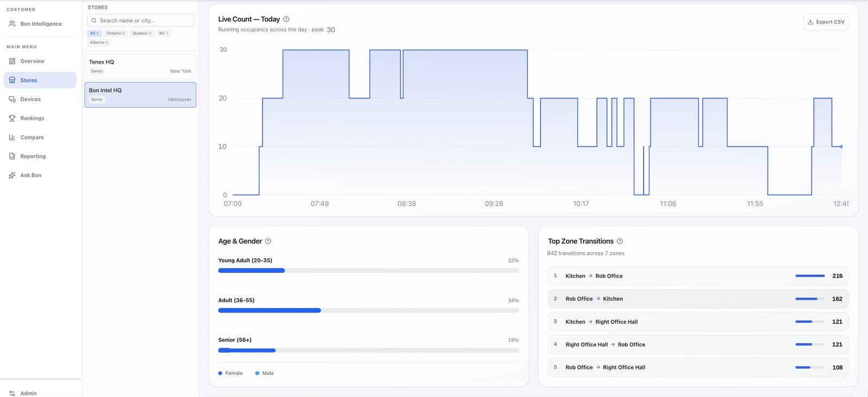Screen dimensions: 868x397
Task: Enable the Alberta filter chip
Action: (99, 42)
